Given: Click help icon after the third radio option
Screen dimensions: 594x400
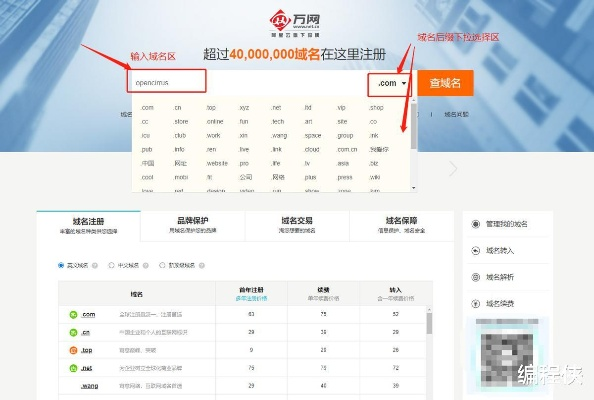Looking at the screenshot, I should 202,266.
